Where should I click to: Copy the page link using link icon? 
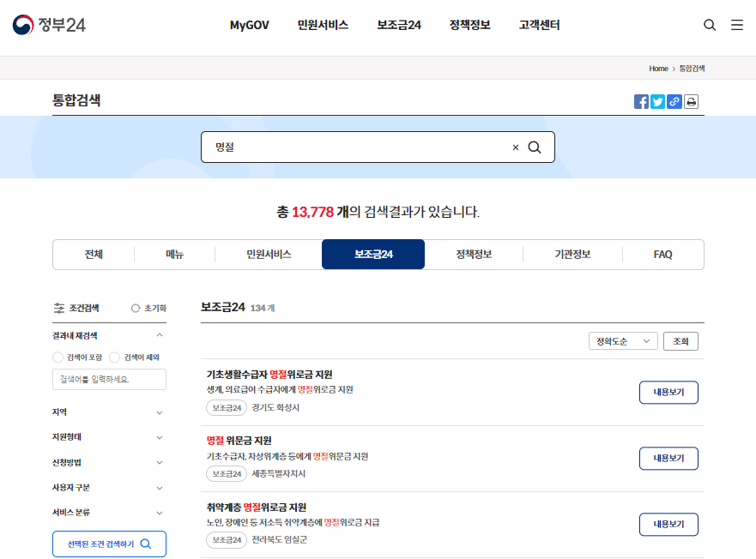coord(674,101)
